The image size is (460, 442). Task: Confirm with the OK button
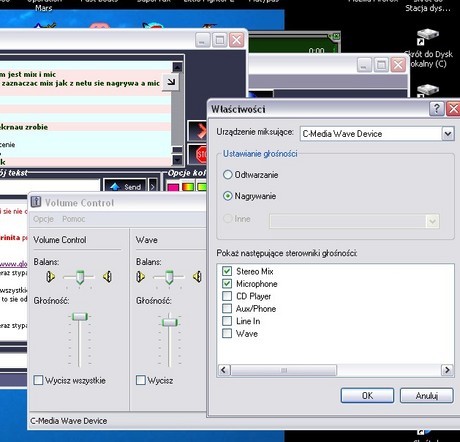[367, 396]
